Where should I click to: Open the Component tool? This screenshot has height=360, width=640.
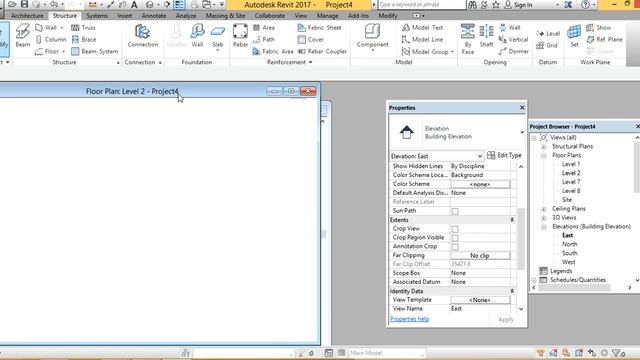point(372,37)
